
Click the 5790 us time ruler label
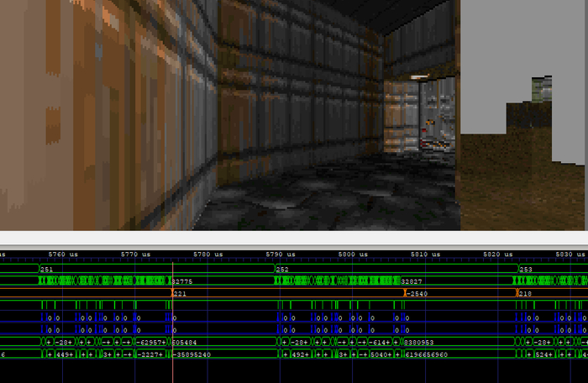click(x=281, y=254)
